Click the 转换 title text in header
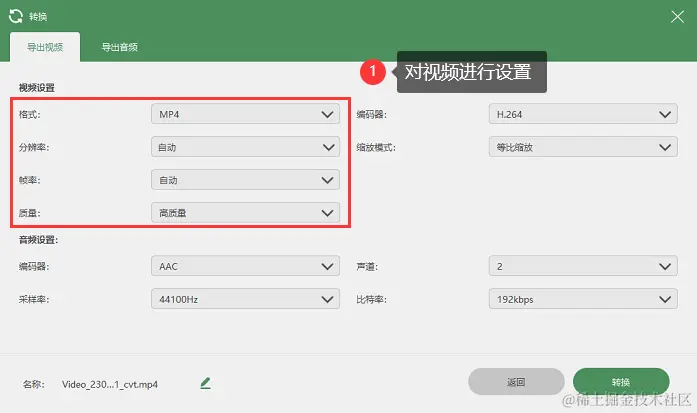The height and width of the screenshot is (413, 697). (38, 17)
